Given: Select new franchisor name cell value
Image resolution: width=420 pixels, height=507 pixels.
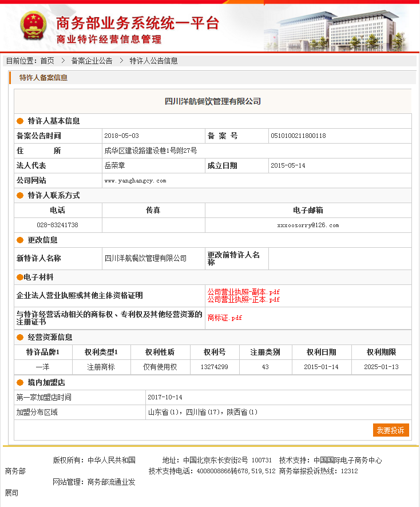Looking at the screenshot, I should [x=145, y=258].
